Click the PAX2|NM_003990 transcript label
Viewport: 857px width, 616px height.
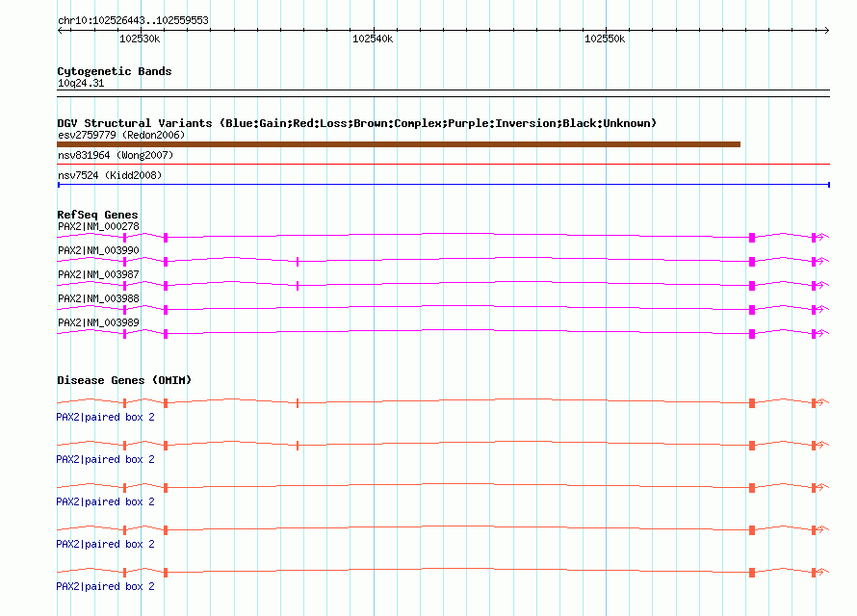pos(98,250)
